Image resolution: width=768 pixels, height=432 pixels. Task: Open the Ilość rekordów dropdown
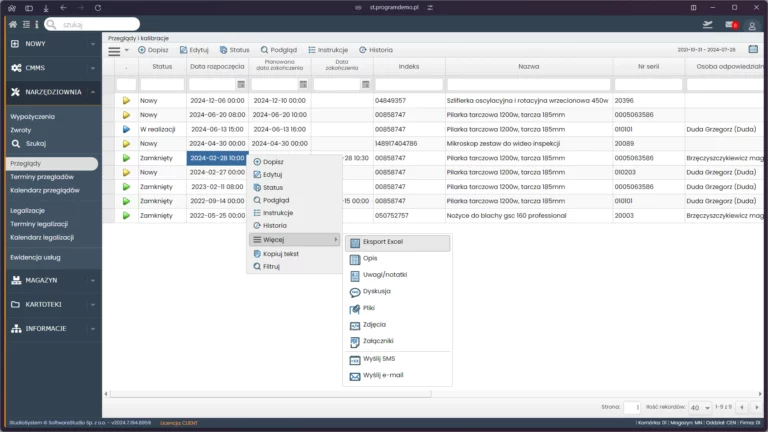point(699,407)
